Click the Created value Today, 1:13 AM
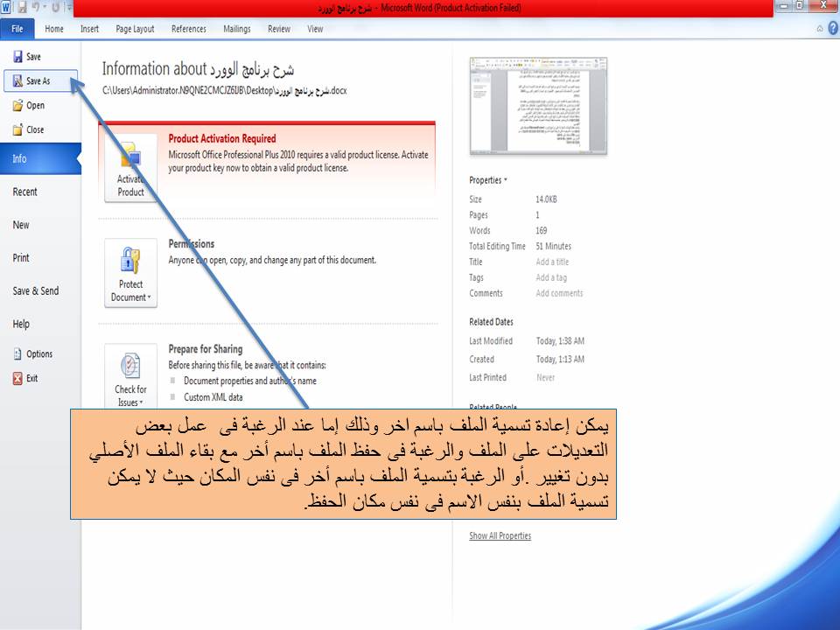The height and width of the screenshot is (630, 840). coord(560,359)
